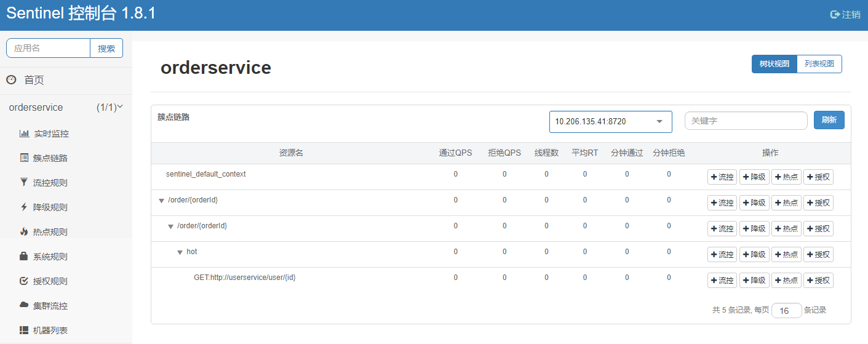Open 热点规则 in sidebar
The image size is (868, 344).
tap(50, 232)
